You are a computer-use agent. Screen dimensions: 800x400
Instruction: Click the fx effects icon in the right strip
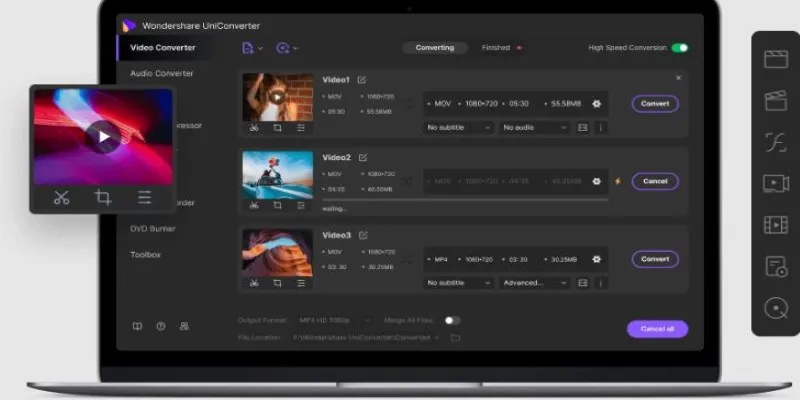(x=776, y=142)
